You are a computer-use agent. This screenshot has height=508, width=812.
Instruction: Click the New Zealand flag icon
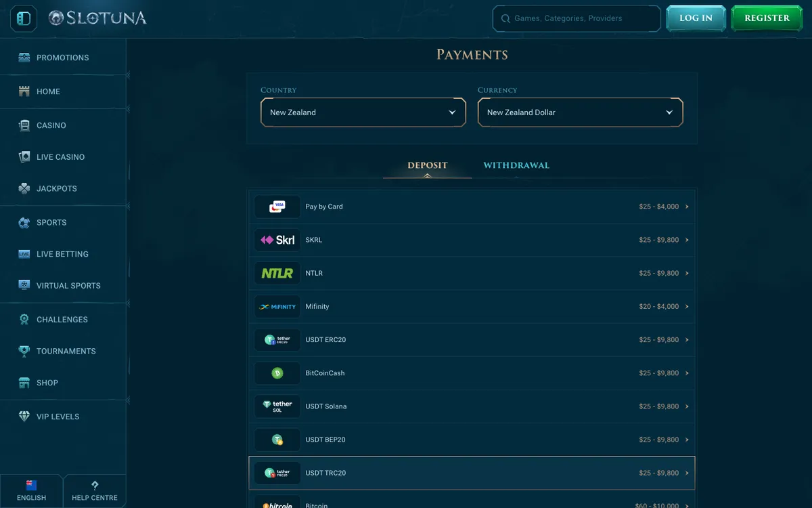31,485
